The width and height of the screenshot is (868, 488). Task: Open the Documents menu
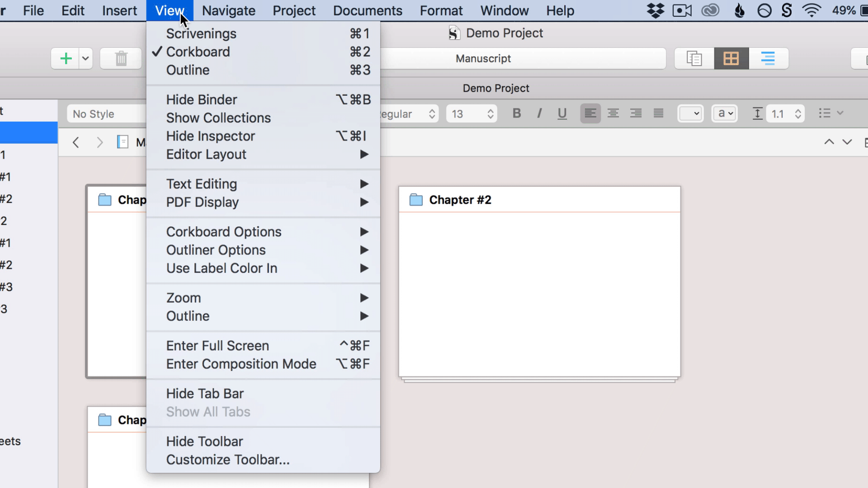(x=368, y=10)
